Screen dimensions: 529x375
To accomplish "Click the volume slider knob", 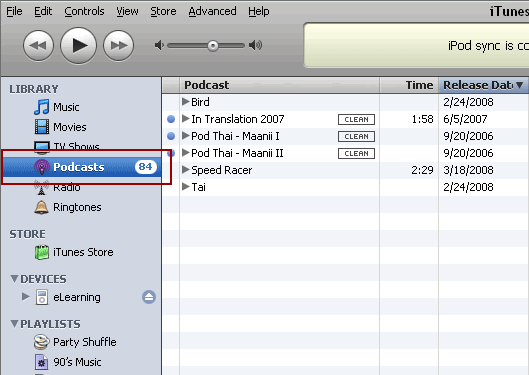I will [213, 46].
